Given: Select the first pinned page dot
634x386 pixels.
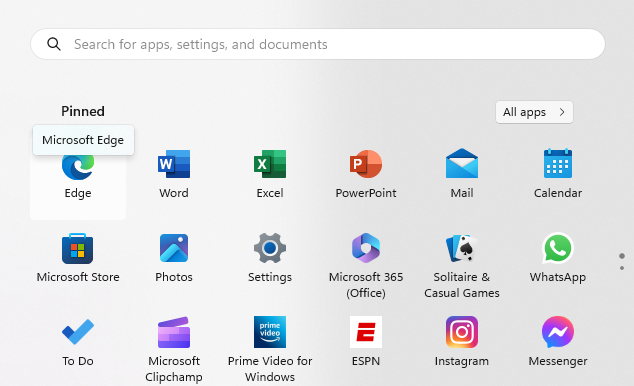Looking at the screenshot, I should coord(622,256).
